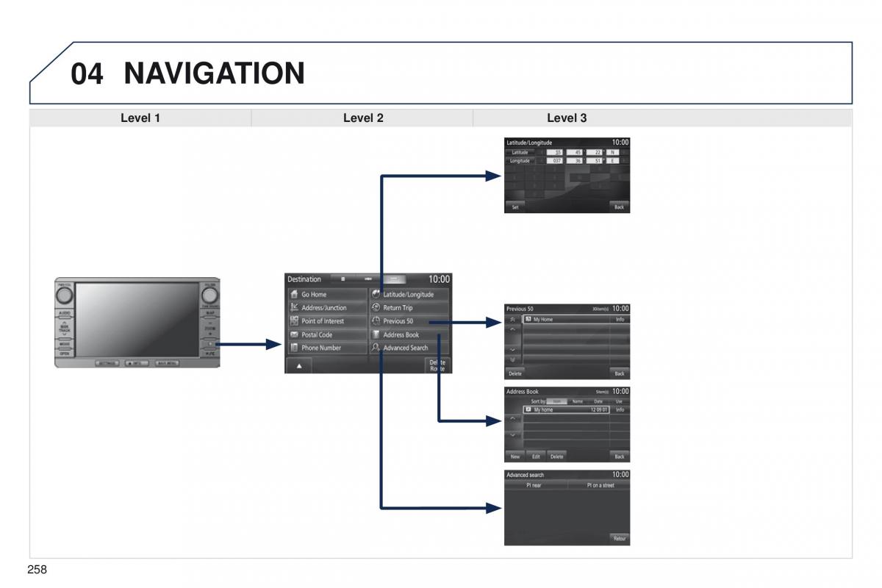This screenshot has width=882, height=588.
Task: Tap the head unit touchscreen display
Action: (x=137, y=319)
